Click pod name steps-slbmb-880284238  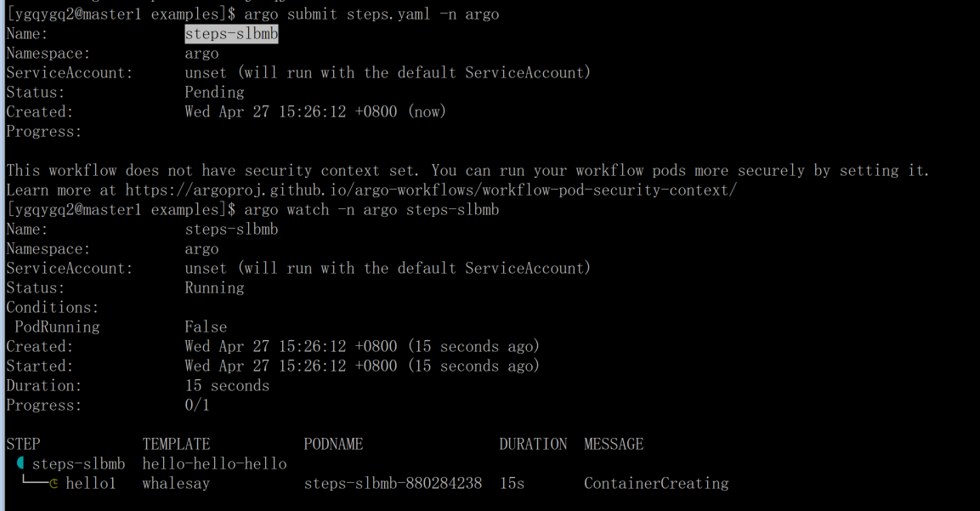click(393, 484)
